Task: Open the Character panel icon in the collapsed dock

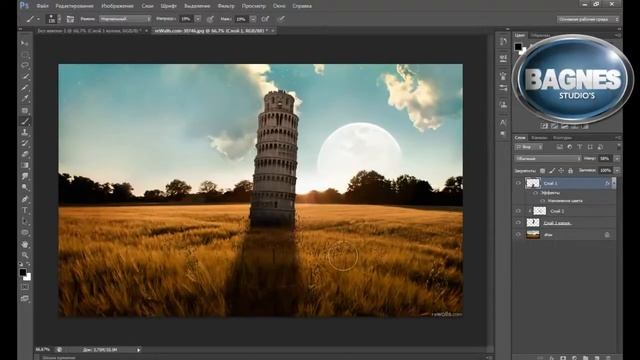Action: coord(503,122)
